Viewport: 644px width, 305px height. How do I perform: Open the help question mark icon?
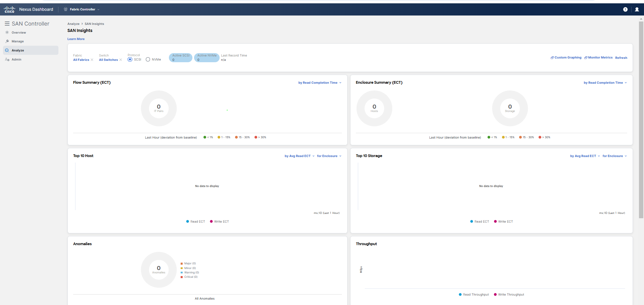tap(625, 9)
